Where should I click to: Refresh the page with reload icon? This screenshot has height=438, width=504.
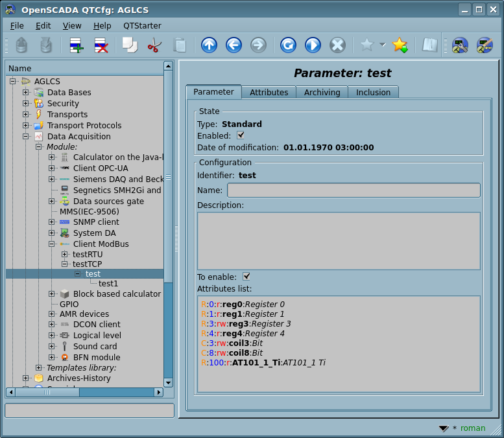[x=288, y=45]
